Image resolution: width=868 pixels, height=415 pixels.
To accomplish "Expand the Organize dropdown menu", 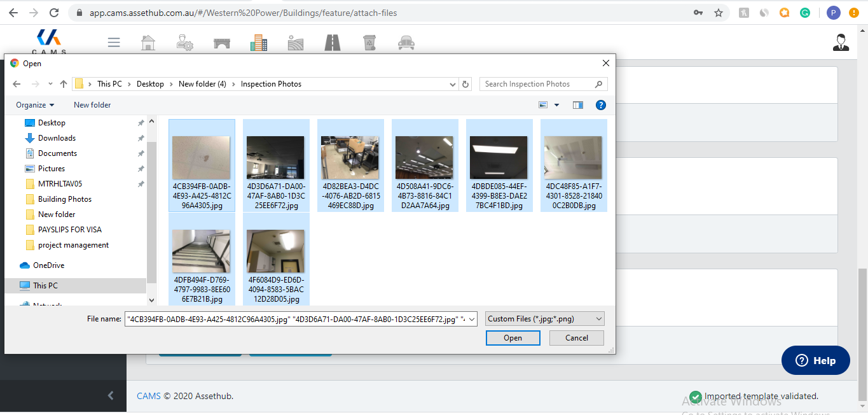I will 35,105.
